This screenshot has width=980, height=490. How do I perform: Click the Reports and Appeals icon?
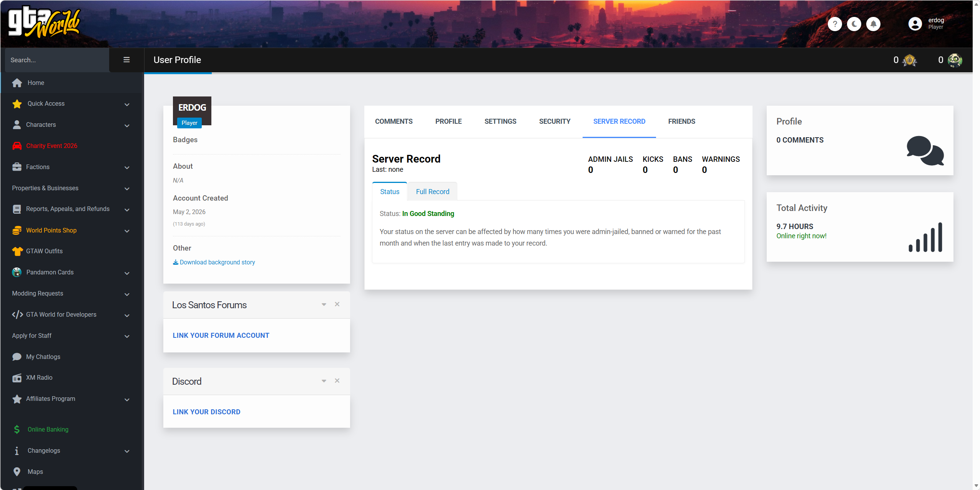17,209
